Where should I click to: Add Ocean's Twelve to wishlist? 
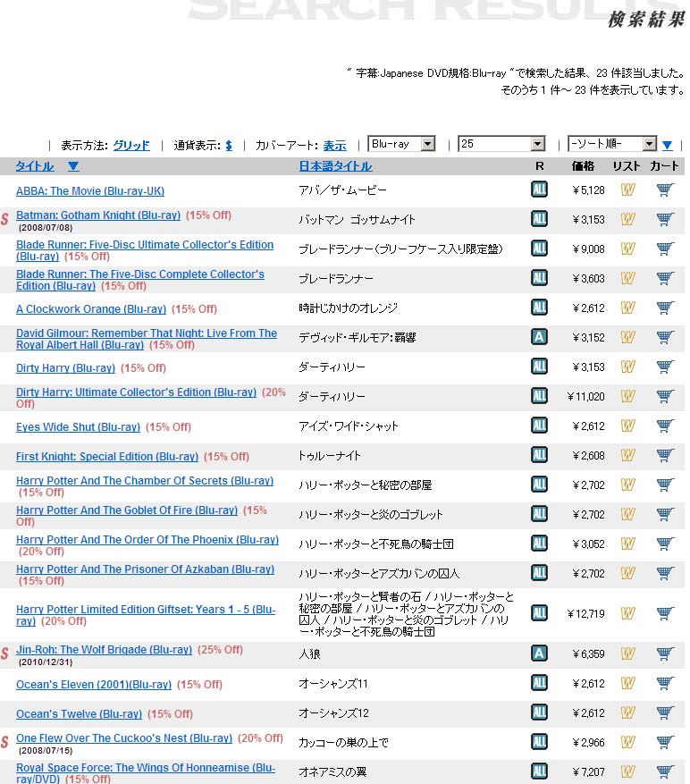point(628,713)
